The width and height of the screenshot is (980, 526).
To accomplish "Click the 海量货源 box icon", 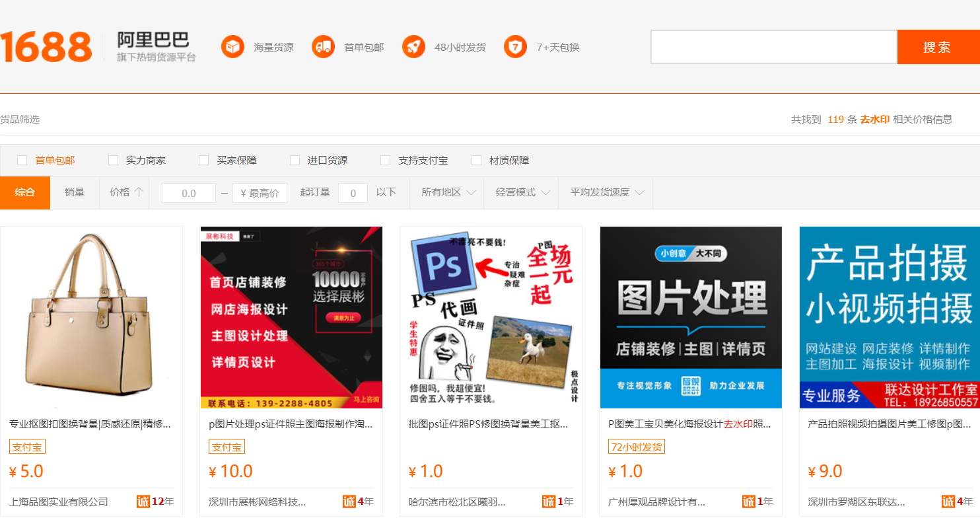I will click(x=232, y=47).
